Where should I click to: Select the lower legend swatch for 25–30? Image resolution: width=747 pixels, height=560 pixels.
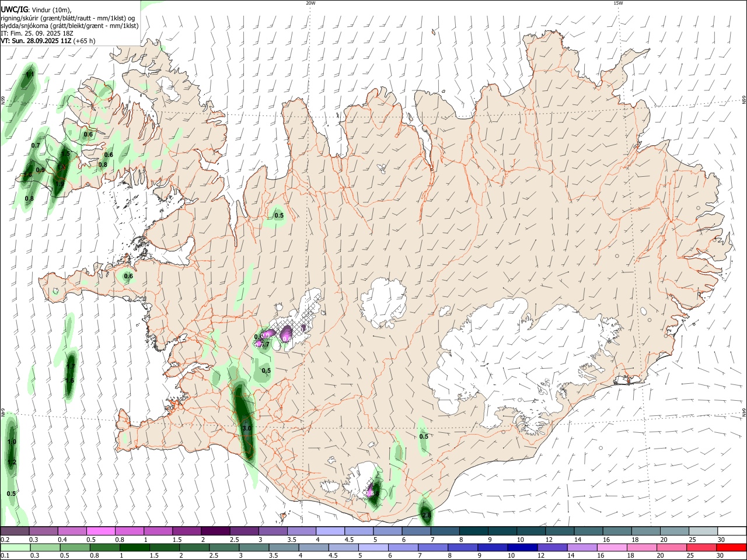[701, 547]
